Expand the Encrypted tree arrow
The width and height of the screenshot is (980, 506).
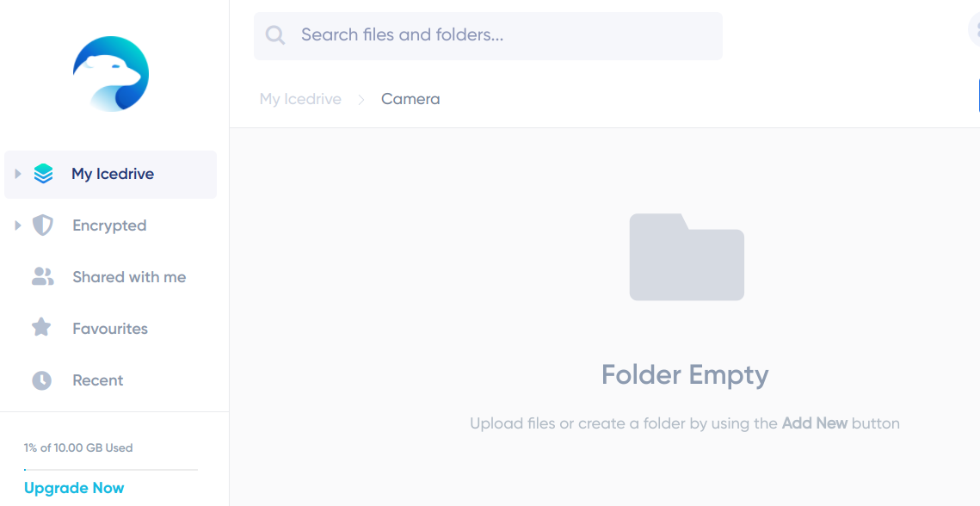point(18,225)
